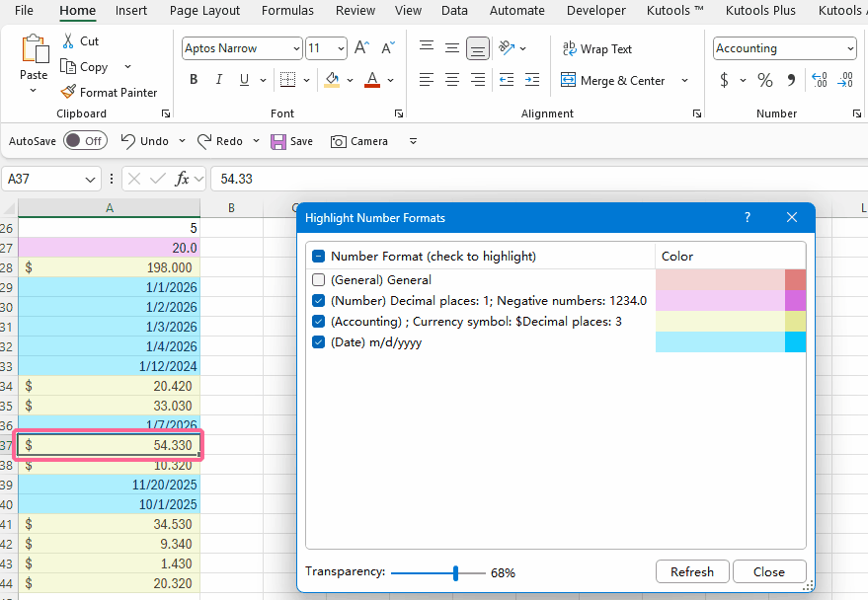Check the (General) General format checkbox
This screenshot has height=600, width=868.
tap(318, 280)
